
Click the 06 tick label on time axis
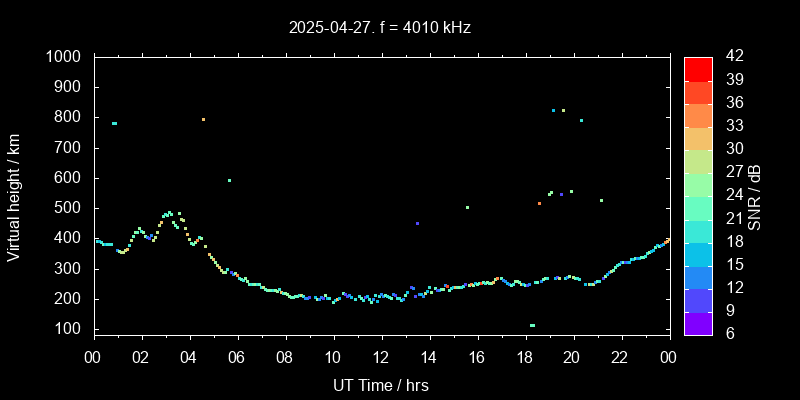[x=237, y=358]
